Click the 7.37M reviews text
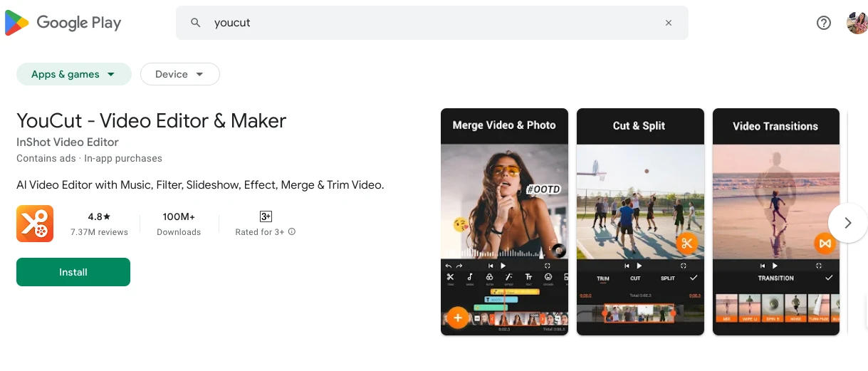Viewport: 868px width, 371px height. [x=99, y=232]
